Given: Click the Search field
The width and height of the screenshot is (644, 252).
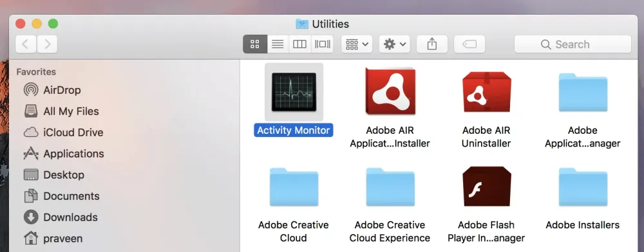Looking at the screenshot, I should point(573,44).
